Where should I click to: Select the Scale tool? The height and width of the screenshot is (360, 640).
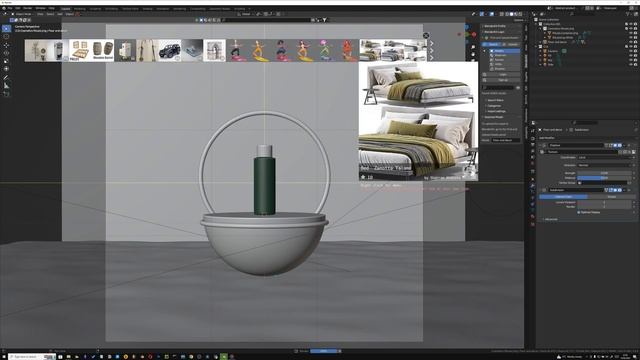tap(7, 61)
